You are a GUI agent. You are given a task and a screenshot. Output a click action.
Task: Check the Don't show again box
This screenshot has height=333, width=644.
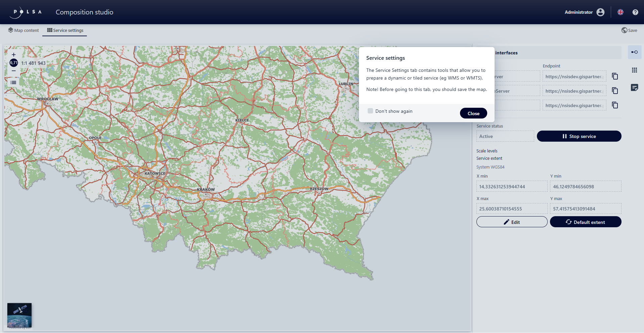370,111
